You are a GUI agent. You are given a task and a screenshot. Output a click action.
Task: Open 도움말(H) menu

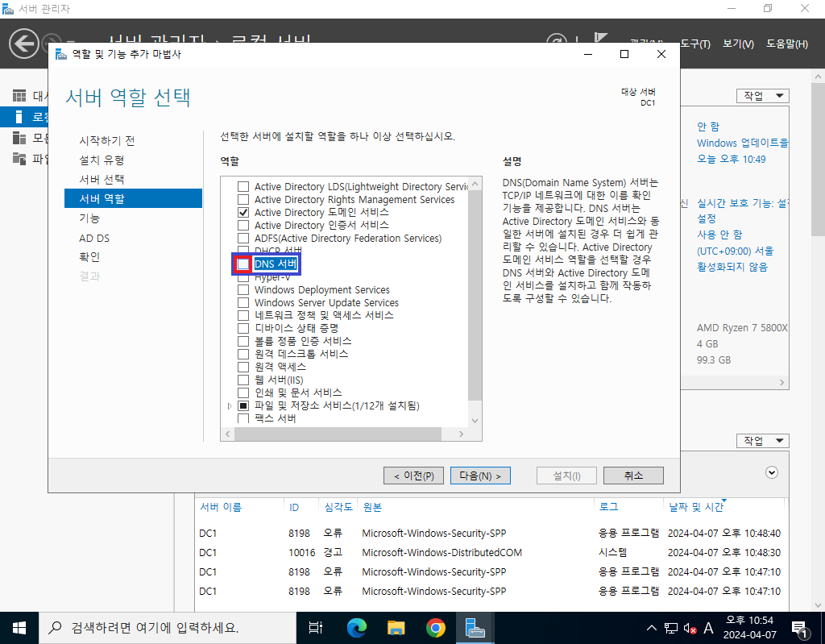[786, 44]
